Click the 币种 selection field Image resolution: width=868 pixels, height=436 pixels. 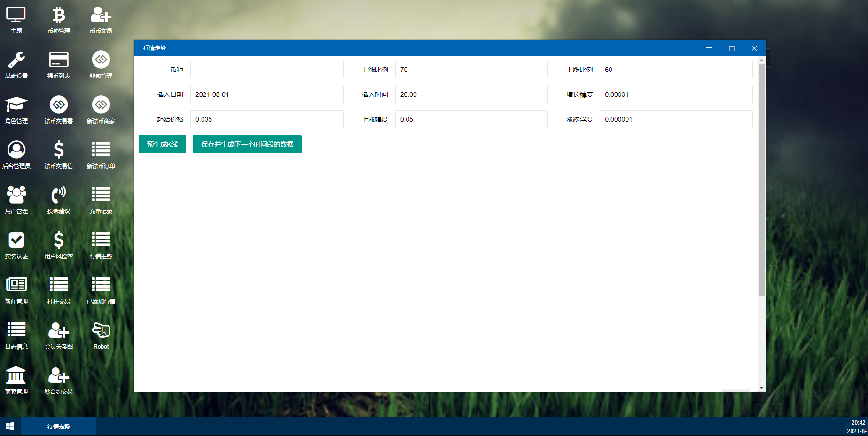(266, 70)
